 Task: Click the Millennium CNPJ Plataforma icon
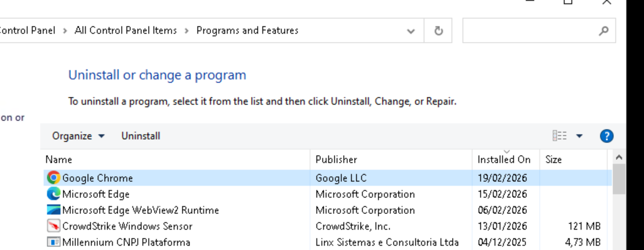tap(53, 243)
